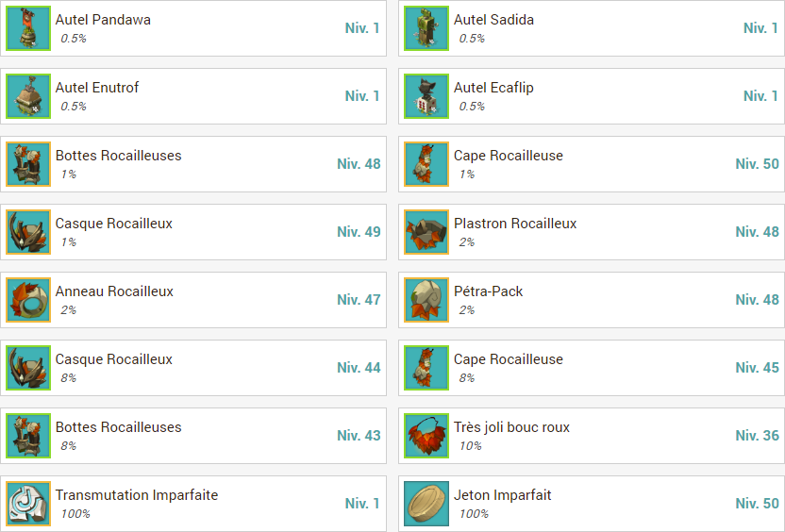Click the Autel Pandawa item icon
The height and width of the screenshot is (532, 785).
28,28
